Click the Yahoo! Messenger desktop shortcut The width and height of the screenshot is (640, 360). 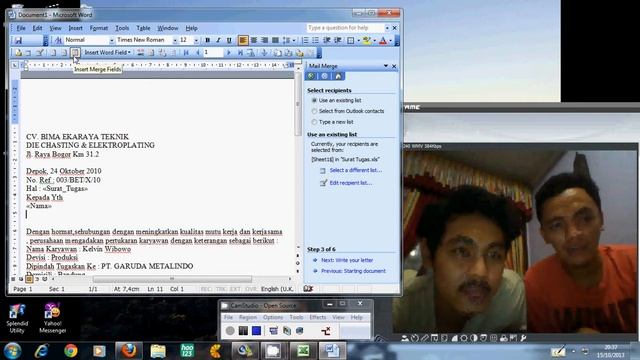53,318
